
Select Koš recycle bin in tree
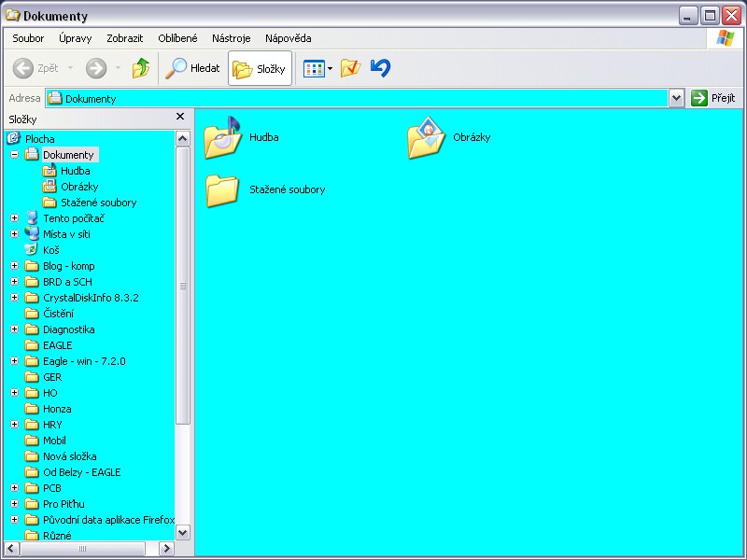pos(50,250)
